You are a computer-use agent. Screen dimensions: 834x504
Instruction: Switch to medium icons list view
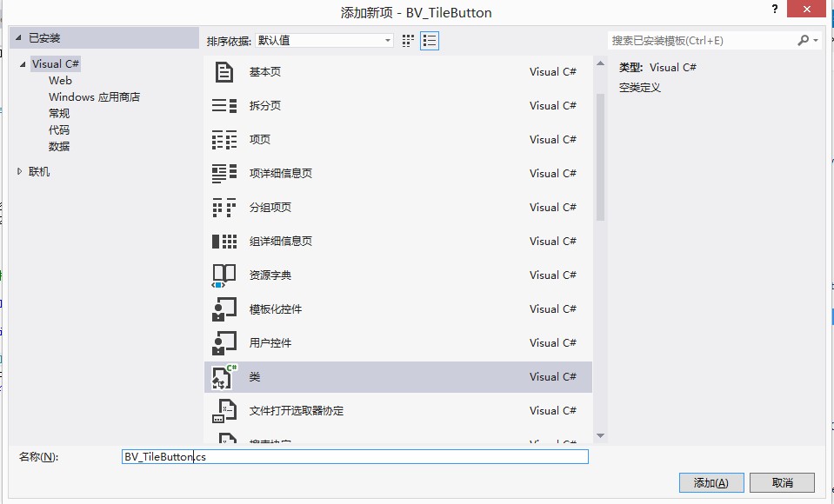pyautogui.click(x=429, y=40)
